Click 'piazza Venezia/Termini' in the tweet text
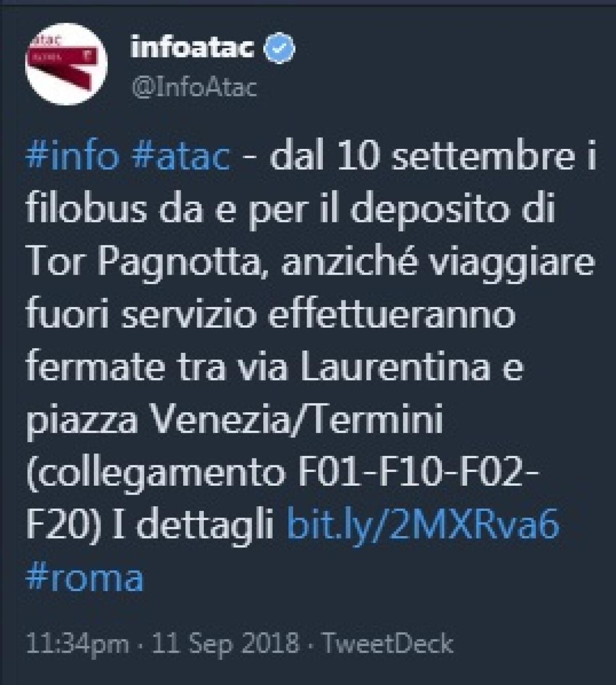The height and width of the screenshot is (685, 616). [234, 420]
